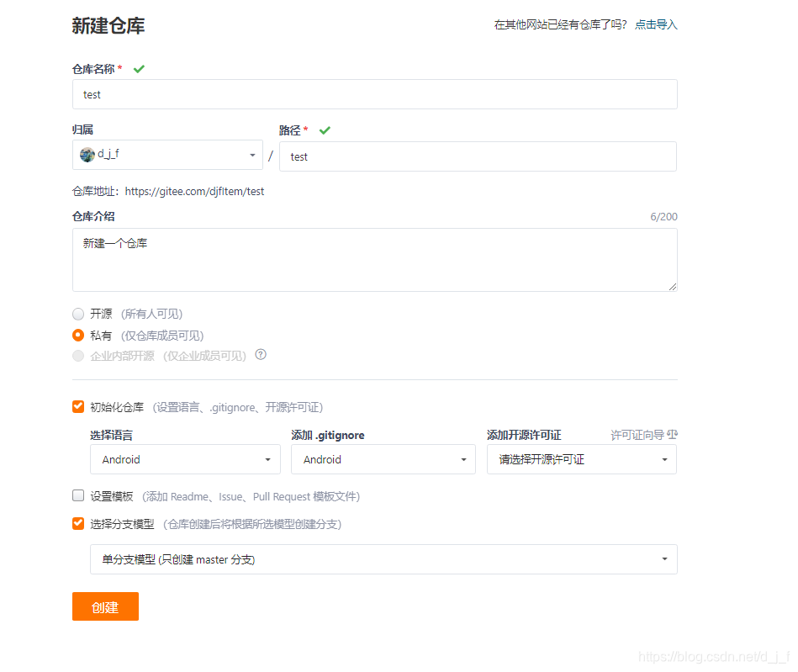Click the 仓库名称 input field containing test

(x=374, y=94)
